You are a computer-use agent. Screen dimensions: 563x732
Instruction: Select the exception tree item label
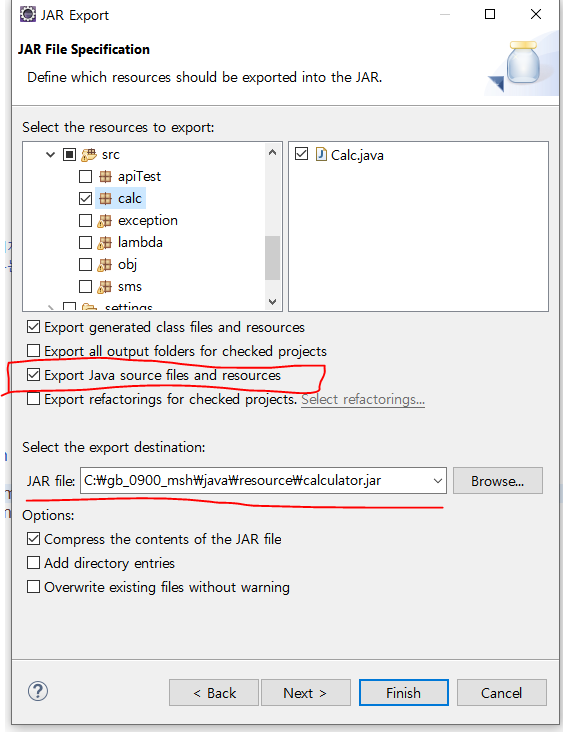pyautogui.click(x=148, y=220)
